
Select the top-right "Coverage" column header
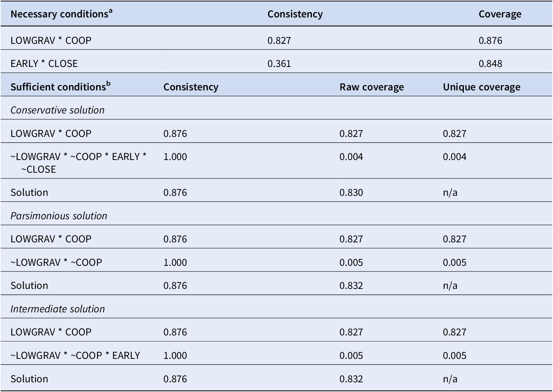[x=500, y=14]
